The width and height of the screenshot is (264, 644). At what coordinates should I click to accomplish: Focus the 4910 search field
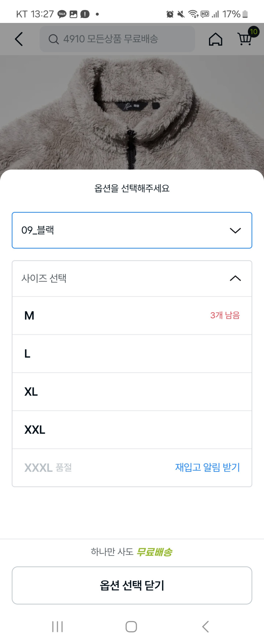tap(121, 39)
